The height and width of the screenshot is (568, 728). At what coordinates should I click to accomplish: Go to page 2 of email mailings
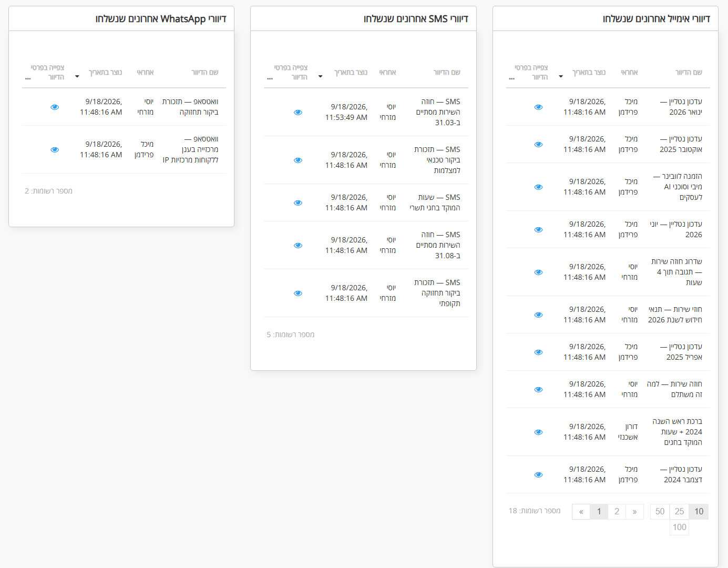[617, 512]
